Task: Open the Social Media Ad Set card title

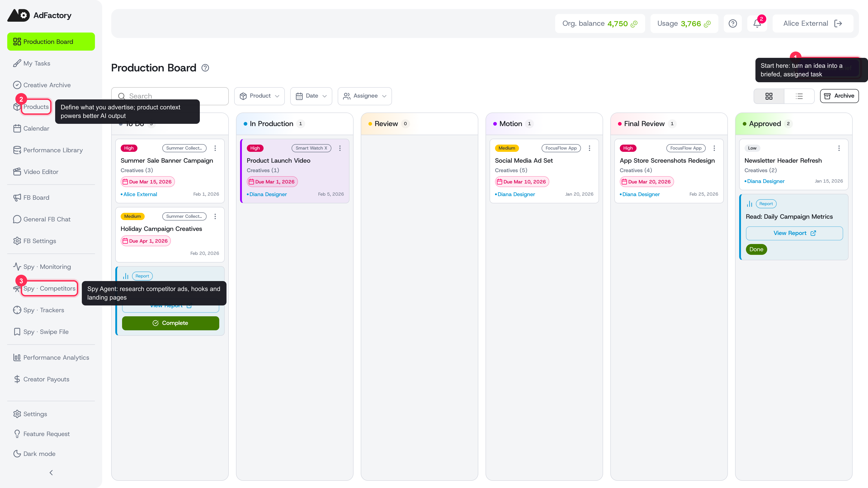Action: (x=524, y=161)
